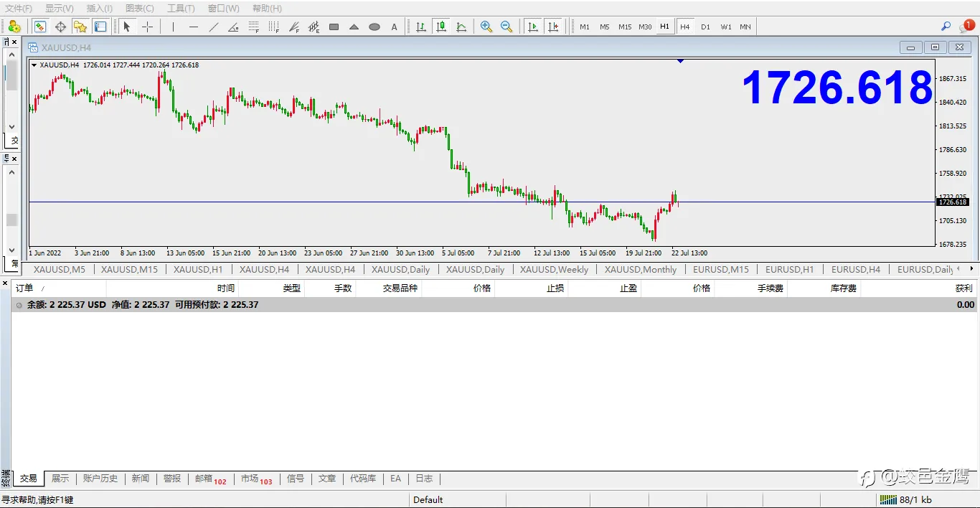Select the Crosshair tool
Screen dimensions: 980x508
147,27
